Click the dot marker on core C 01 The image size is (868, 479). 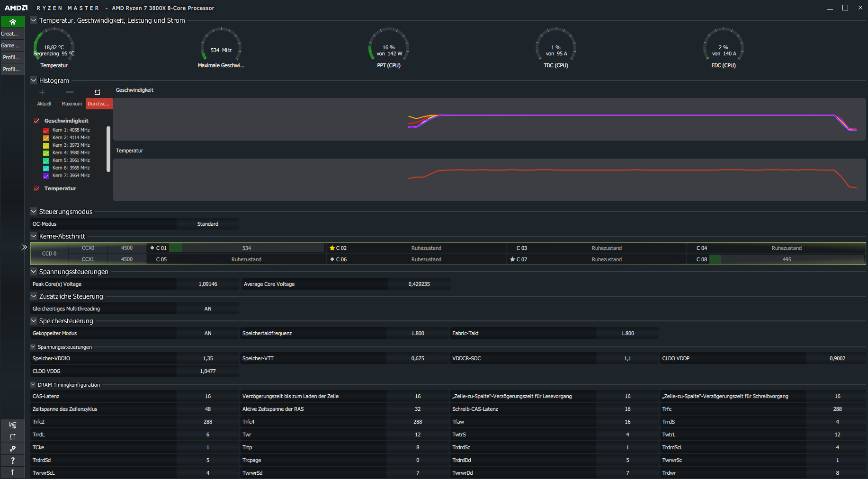(152, 248)
